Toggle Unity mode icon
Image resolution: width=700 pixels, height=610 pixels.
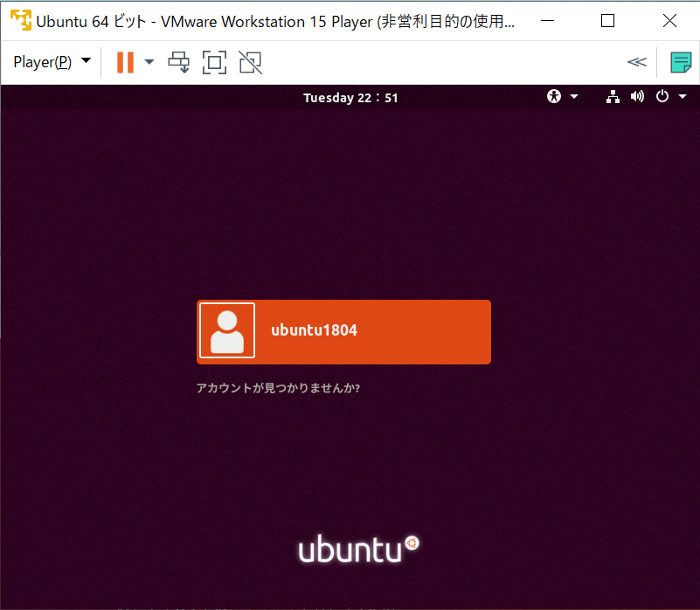point(251,62)
